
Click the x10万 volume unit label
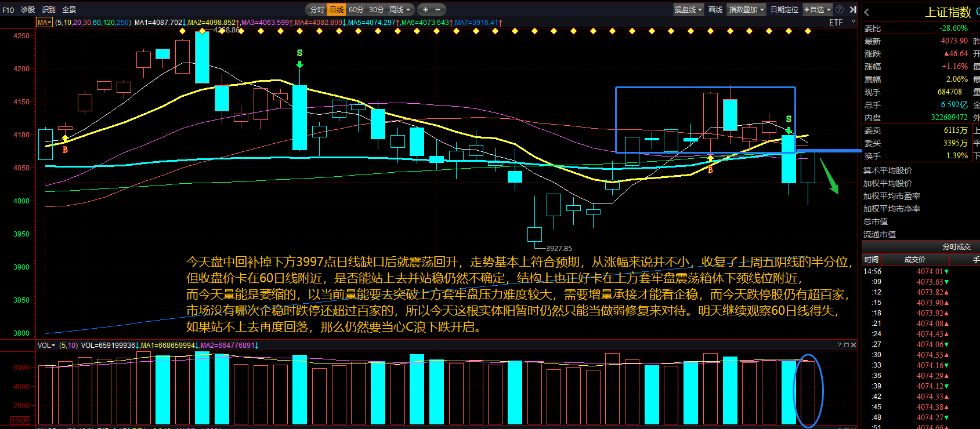tap(20, 421)
